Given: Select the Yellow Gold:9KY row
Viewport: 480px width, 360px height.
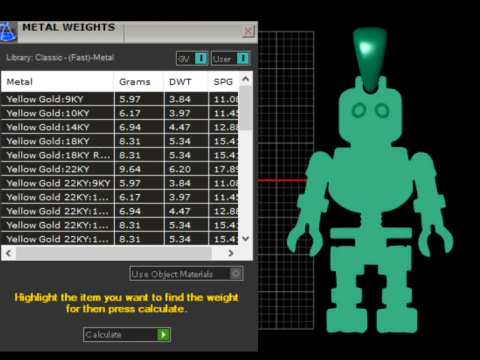Looking at the screenshot, I should 120,99.
